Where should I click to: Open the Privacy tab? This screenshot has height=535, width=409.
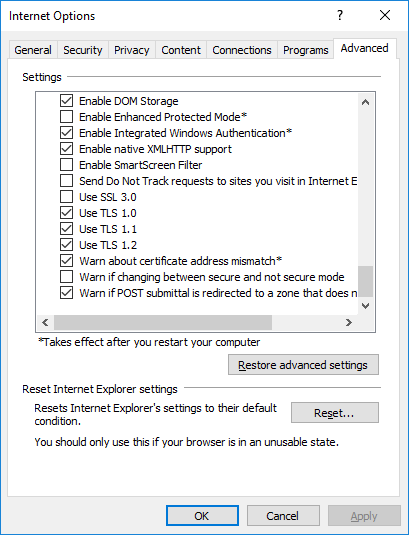coord(132,50)
